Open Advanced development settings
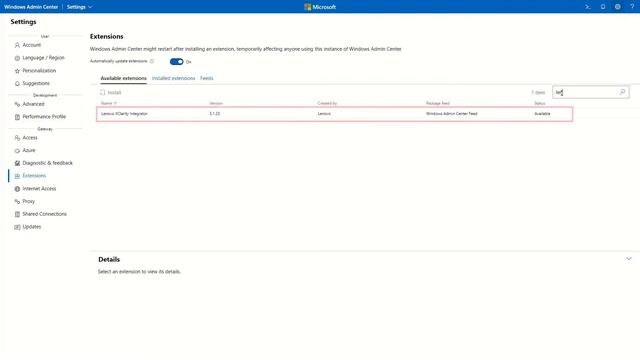This screenshot has height=360, width=640. 33,104
